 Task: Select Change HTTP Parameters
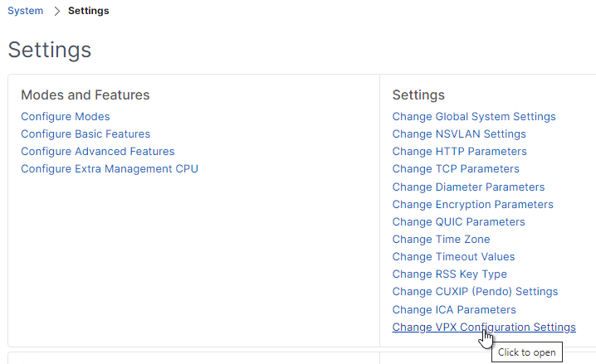click(x=460, y=152)
